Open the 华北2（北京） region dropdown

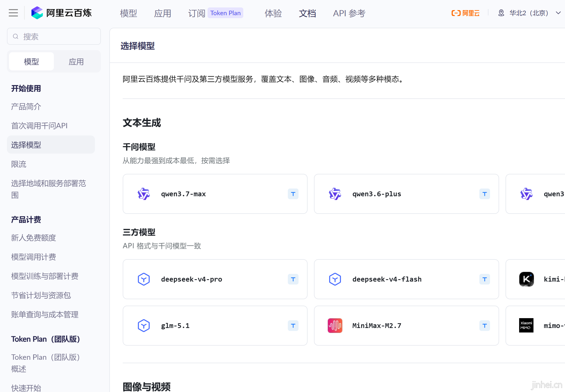pyautogui.click(x=529, y=13)
